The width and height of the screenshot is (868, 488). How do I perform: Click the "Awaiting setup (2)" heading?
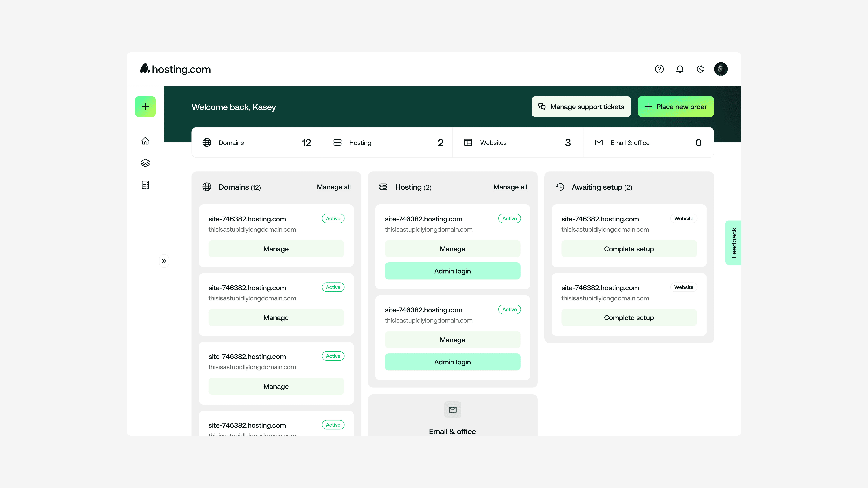[x=602, y=187]
